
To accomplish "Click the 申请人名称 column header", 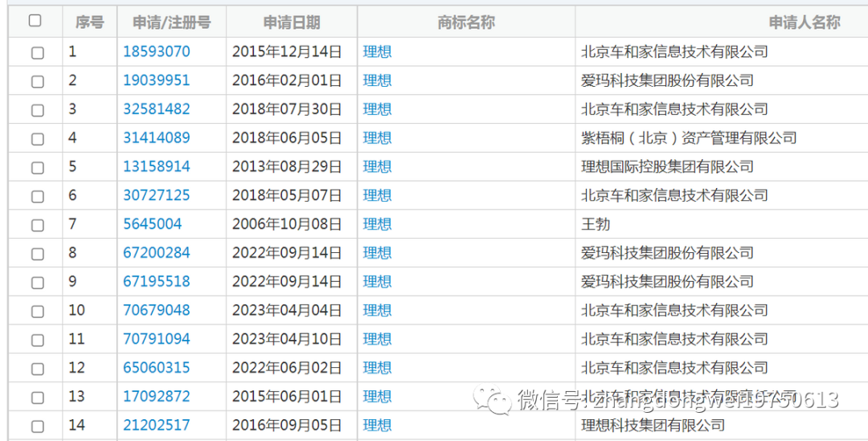I will pyautogui.click(x=804, y=22).
